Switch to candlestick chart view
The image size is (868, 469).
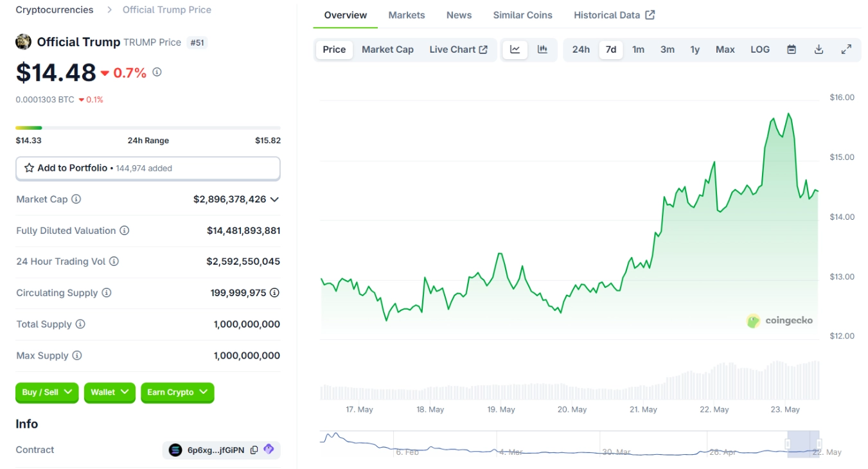point(542,49)
